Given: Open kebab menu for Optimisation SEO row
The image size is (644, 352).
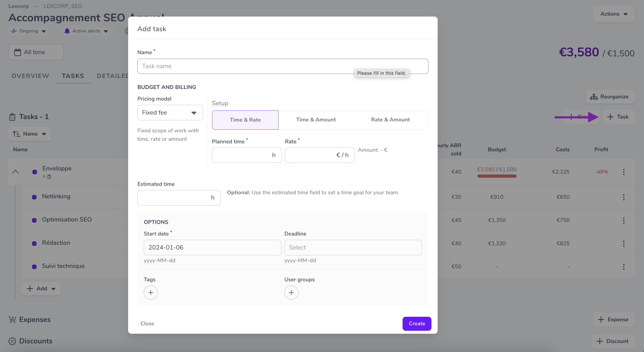Looking at the screenshot, I should click(x=624, y=220).
